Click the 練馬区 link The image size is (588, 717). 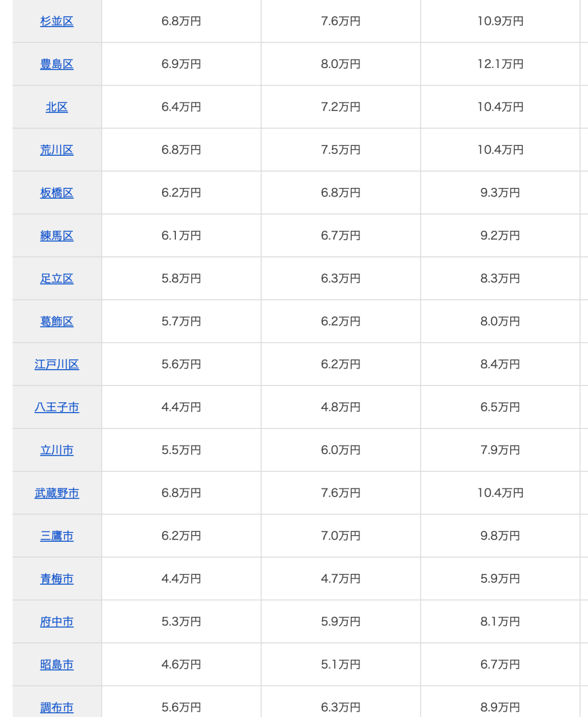point(57,236)
